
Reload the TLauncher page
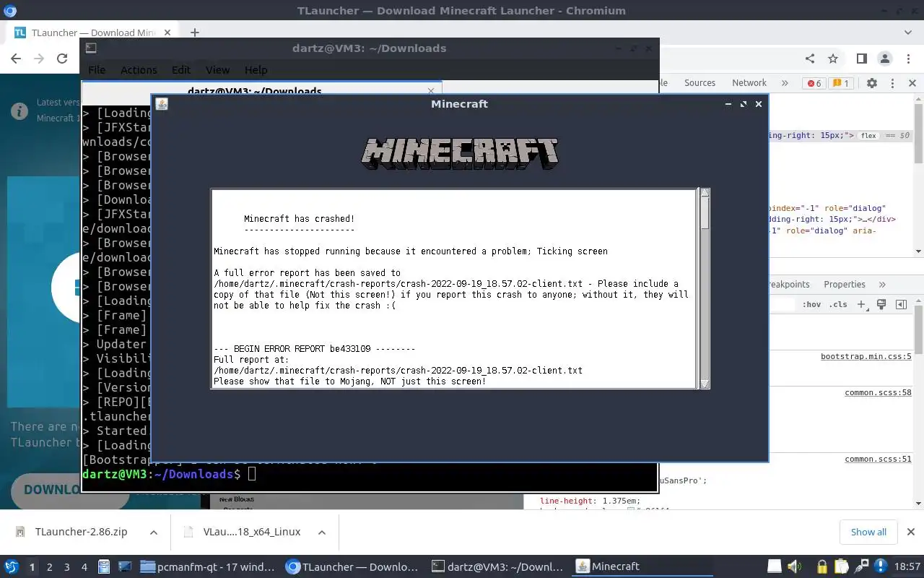click(x=62, y=59)
